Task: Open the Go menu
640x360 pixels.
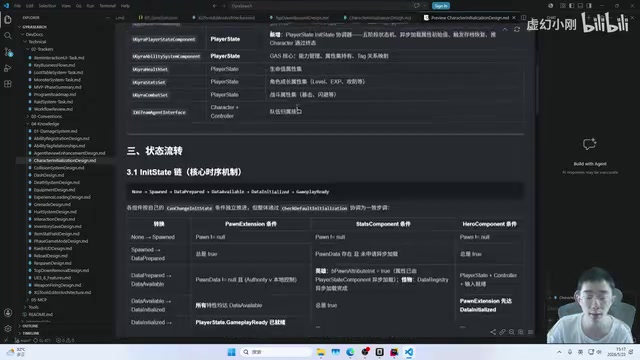Action: pyautogui.click(x=79, y=6)
